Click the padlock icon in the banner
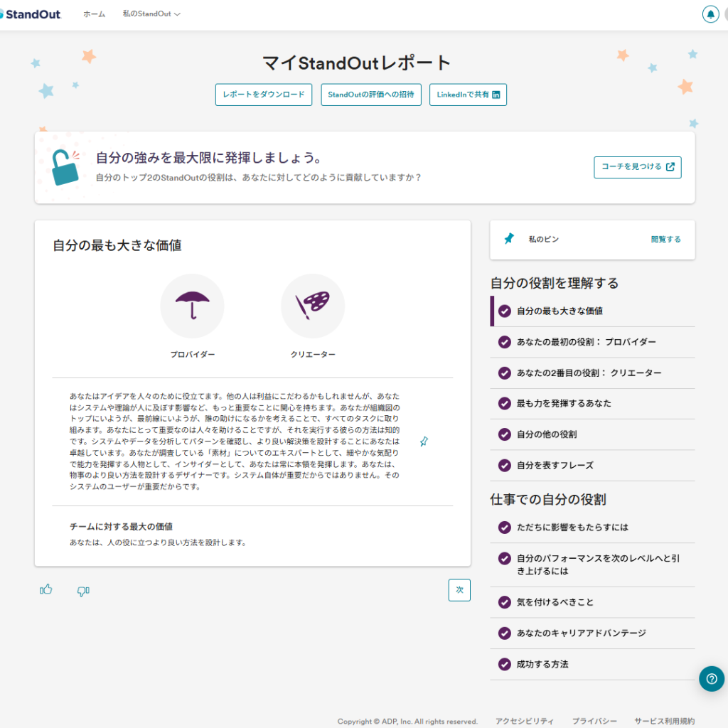This screenshot has height=728, width=728. (x=65, y=167)
